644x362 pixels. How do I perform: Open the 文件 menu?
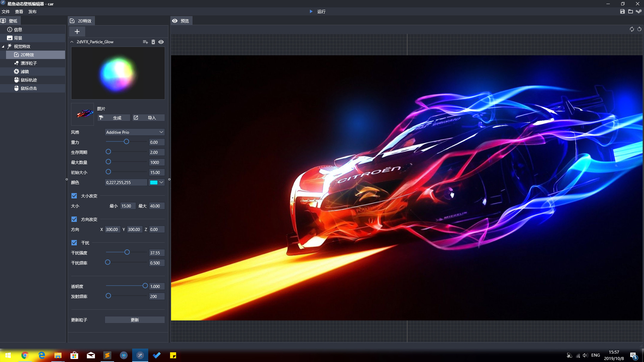pyautogui.click(x=6, y=11)
